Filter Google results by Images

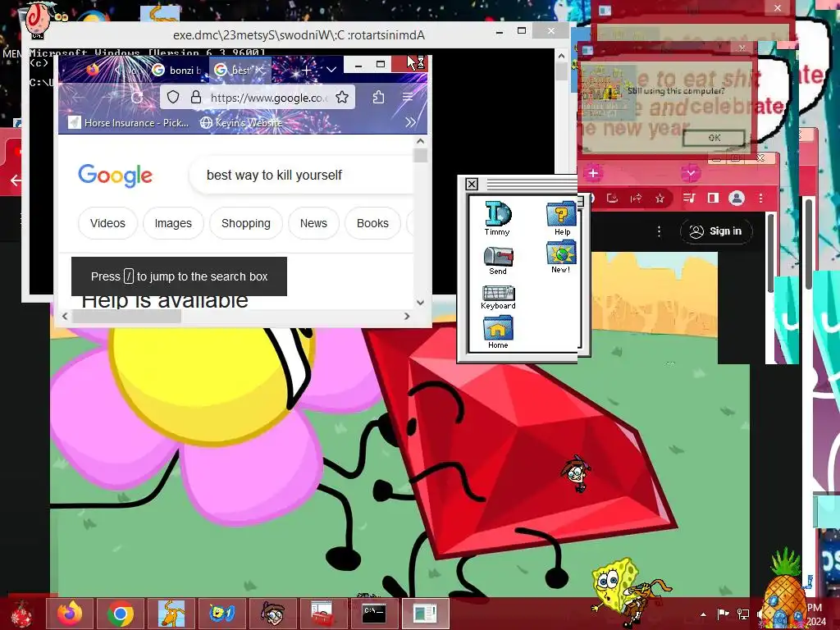(x=173, y=223)
